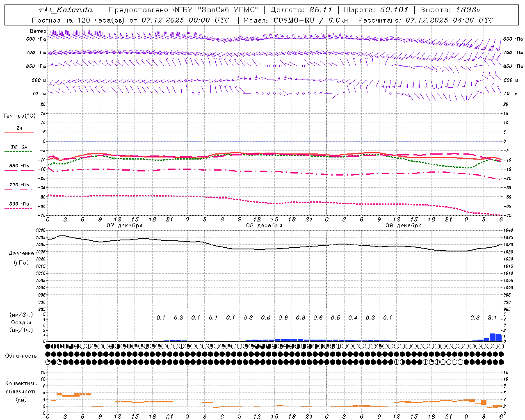Select the 'Предоставлено ФГБУ "ЗапСиб УГМС"' header text

184,10
